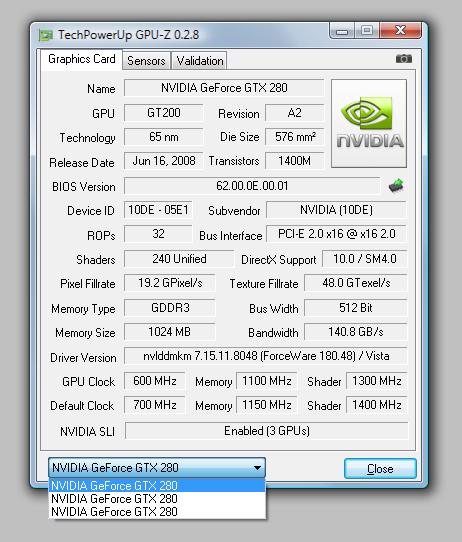Screen dimensions: 462x542
Task: Click the Subvendor value NVIDIA (10DE)
Action: coord(336,210)
